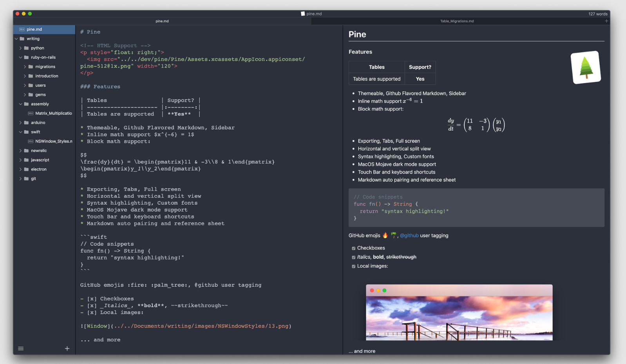
Task: Open the sidebar menu hamburger icon
Action: click(21, 348)
